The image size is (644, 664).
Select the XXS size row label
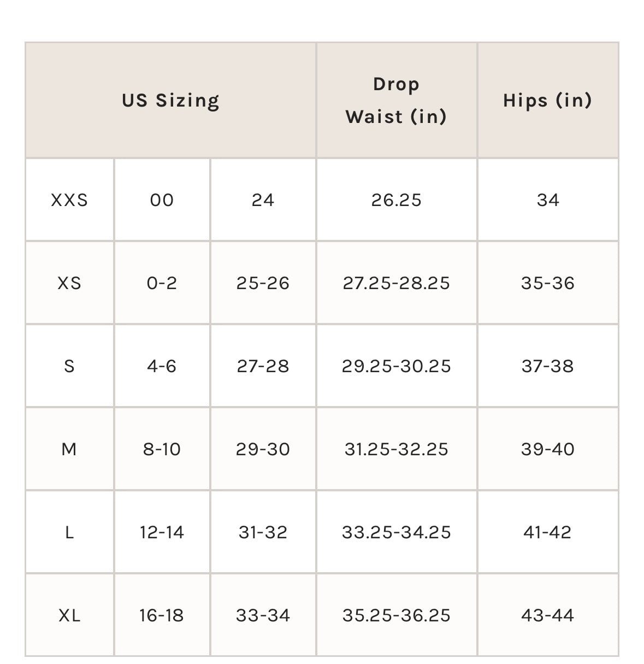69,200
